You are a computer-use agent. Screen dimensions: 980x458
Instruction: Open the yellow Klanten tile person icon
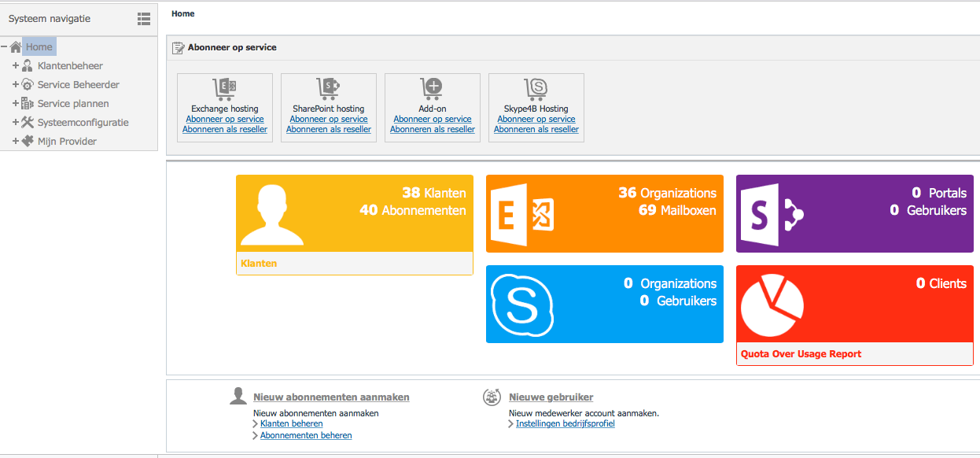point(271,213)
